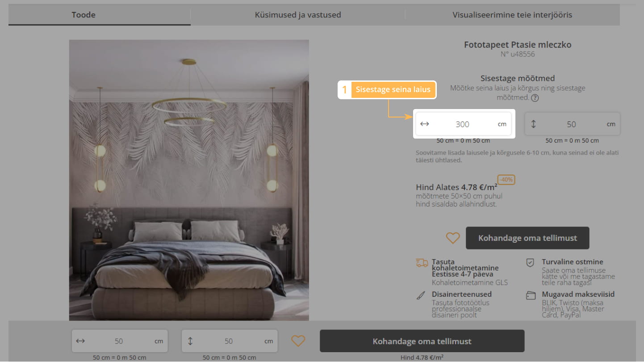This screenshot has width=644, height=362.
Task: Click the delivery truck icon
Action: pyautogui.click(x=422, y=263)
